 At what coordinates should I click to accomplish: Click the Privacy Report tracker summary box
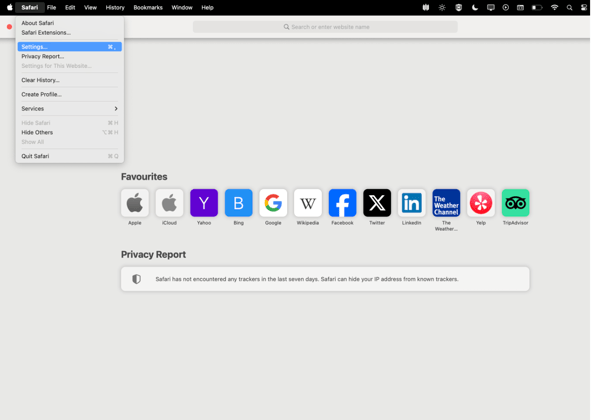[x=325, y=279]
